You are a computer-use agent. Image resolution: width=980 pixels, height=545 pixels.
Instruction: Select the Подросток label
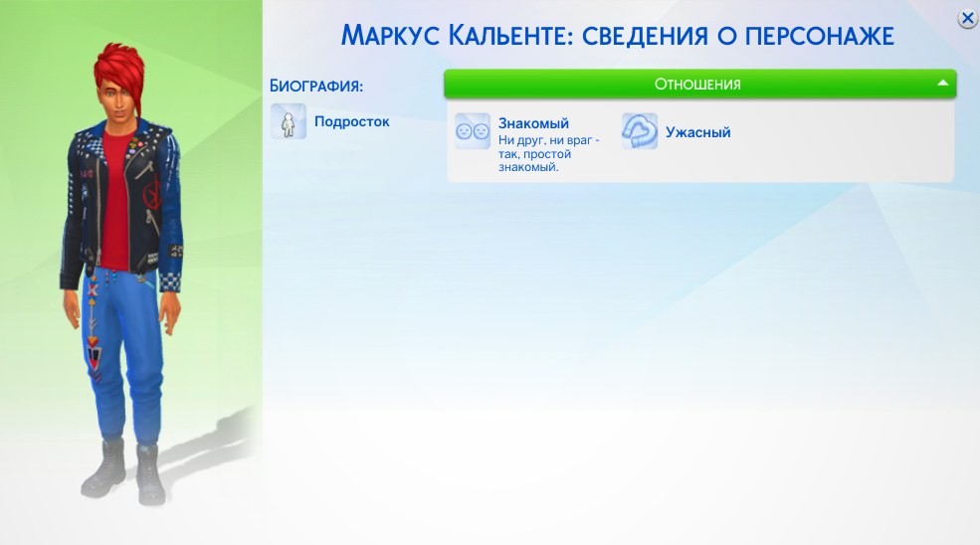[352, 122]
